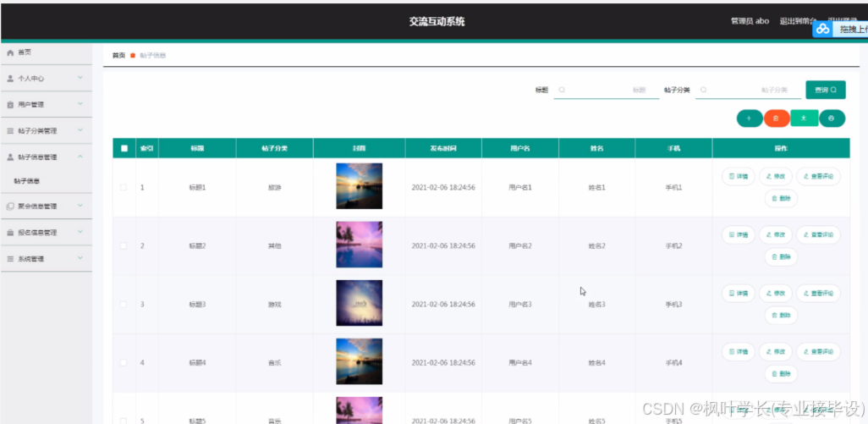Click the orange trash delete button
This screenshot has width=868, height=424.
[776, 118]
